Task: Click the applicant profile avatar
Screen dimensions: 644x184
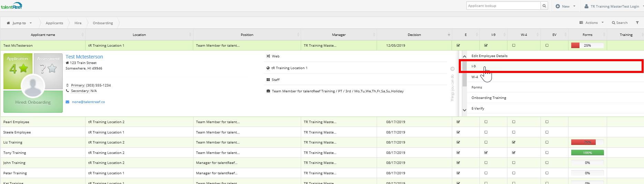Action: [x=33, y=86]
